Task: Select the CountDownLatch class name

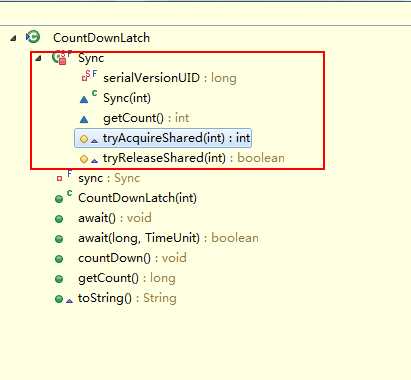Action: click(x=102, y=38)
